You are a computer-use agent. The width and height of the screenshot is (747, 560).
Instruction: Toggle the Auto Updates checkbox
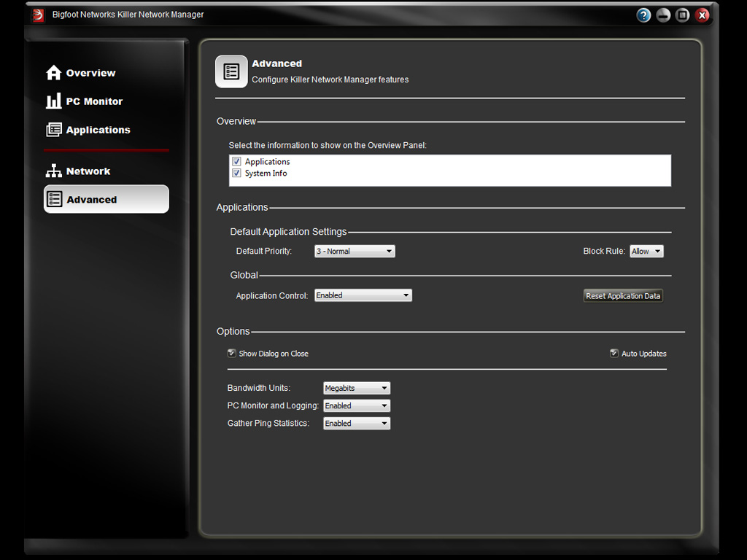pyautogui.click(x=614, y=354)
